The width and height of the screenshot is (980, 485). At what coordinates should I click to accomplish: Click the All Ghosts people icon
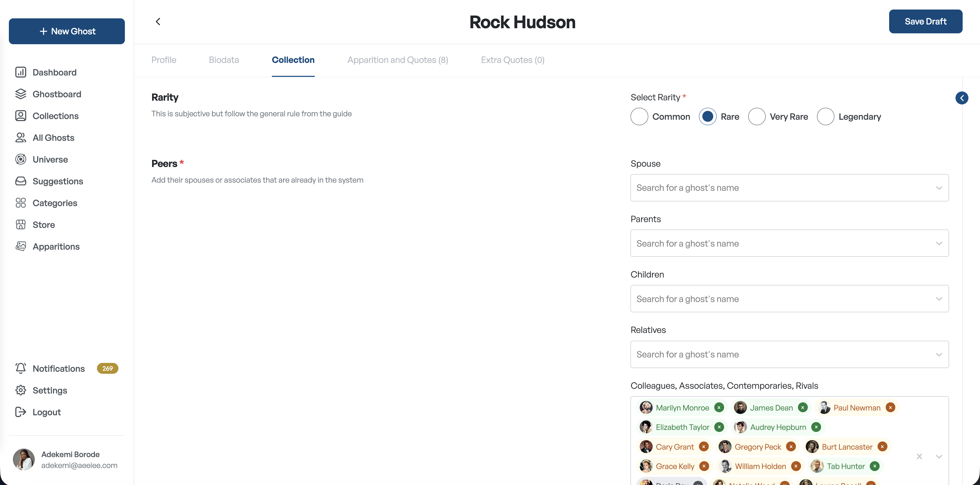(20, 137)
